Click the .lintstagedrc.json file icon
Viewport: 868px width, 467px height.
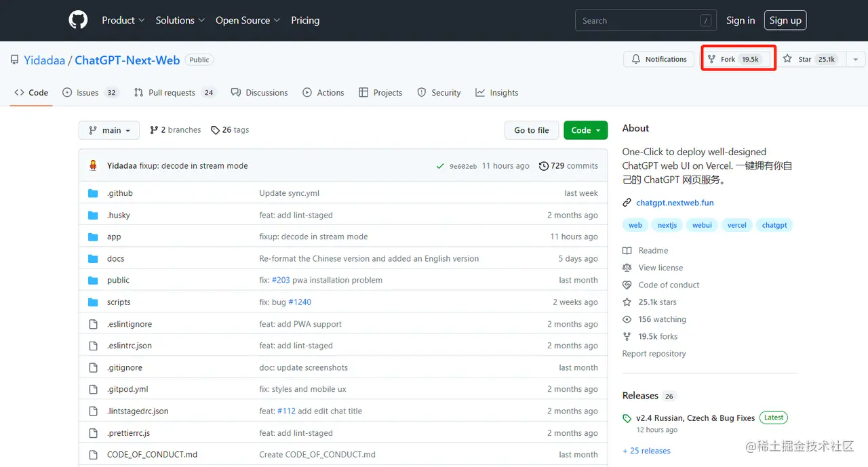[94, 411]
